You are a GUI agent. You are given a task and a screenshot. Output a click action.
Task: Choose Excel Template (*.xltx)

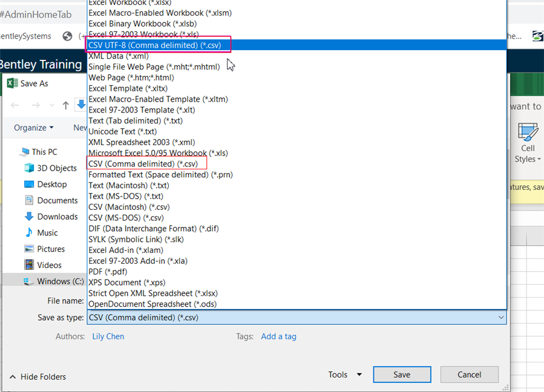[297, 88]
